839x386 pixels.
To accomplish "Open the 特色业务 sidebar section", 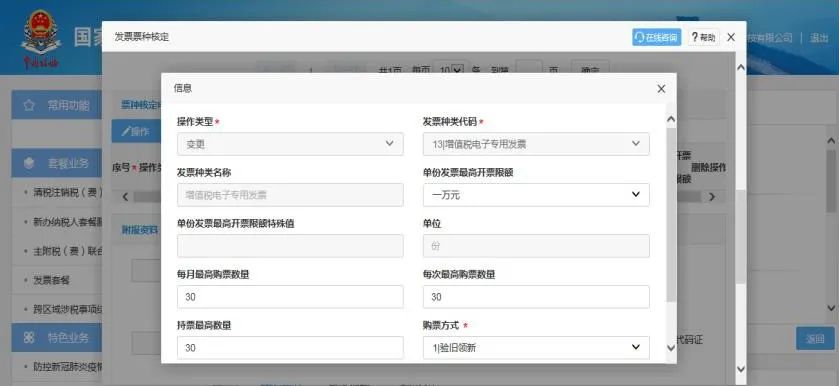I will 57,338.
